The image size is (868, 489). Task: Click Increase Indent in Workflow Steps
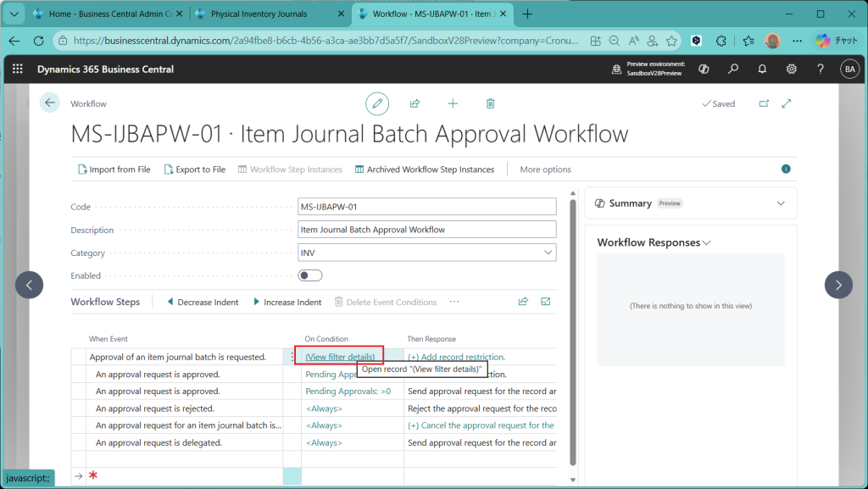287,302
